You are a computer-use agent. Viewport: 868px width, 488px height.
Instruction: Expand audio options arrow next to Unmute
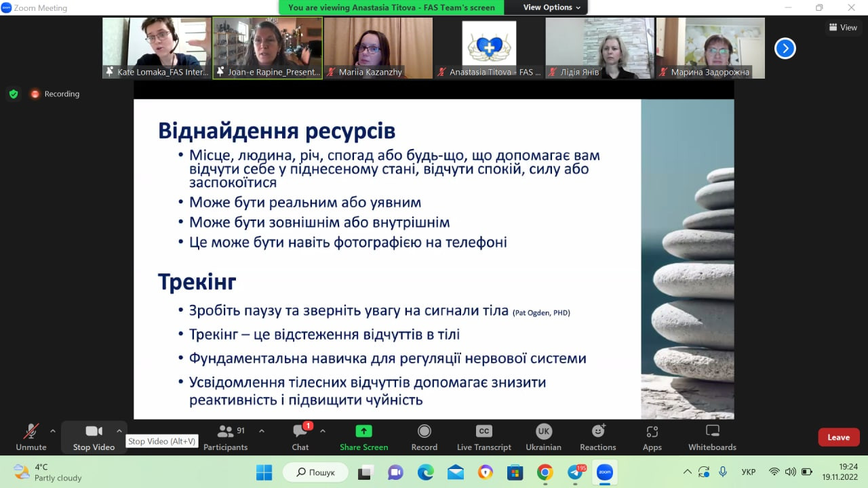tap(53, 431)
